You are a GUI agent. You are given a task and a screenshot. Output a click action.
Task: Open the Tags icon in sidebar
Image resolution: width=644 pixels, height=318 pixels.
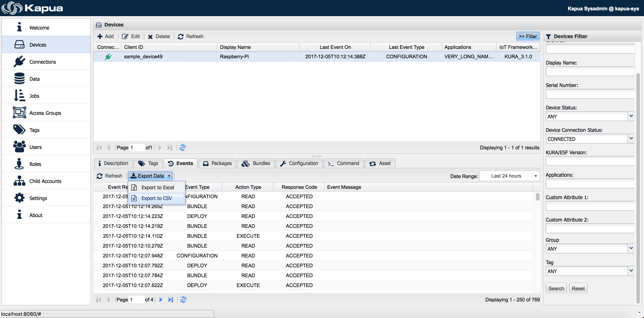coord(19,130)
